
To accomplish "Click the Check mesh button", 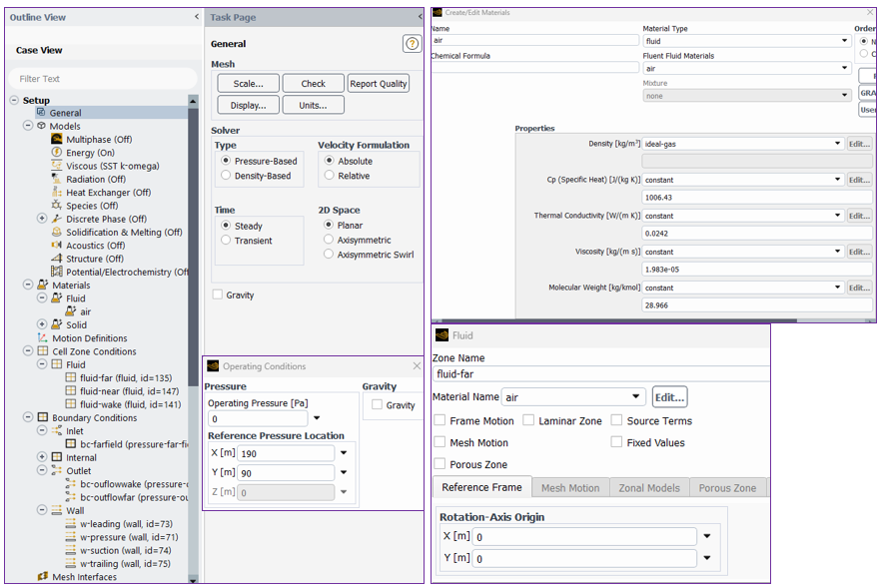I will click(313, 83).
